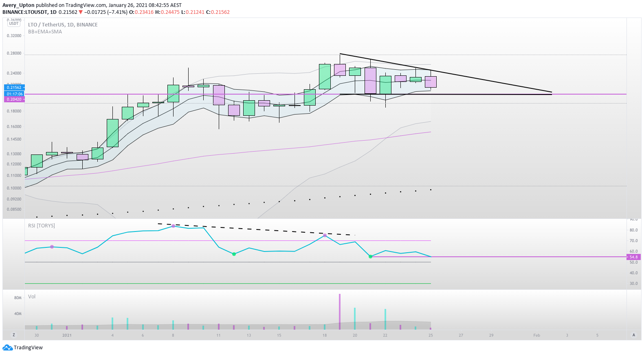The image size is (644, 355).
Task: Select the RSI [TORYS] indicator label
Action: (42, 226)
